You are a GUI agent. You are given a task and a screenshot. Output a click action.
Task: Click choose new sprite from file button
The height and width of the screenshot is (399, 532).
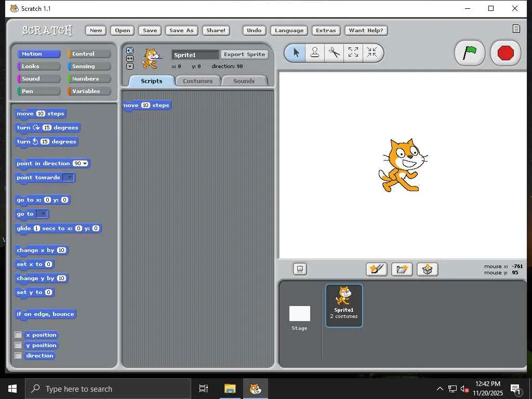pos(402,270)
